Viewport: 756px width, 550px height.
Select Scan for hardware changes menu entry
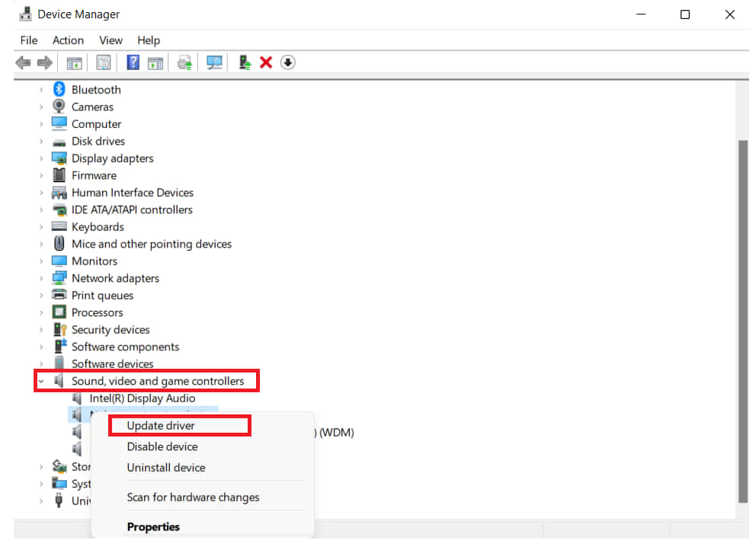click(193, 497)
